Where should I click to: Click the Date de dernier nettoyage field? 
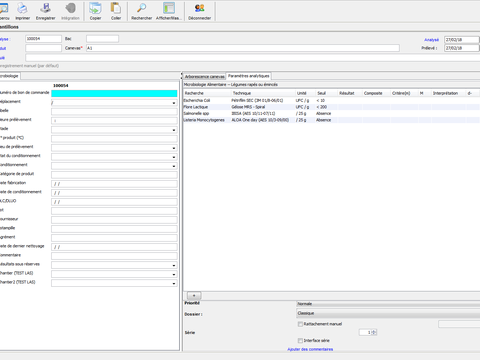(114, 247)
